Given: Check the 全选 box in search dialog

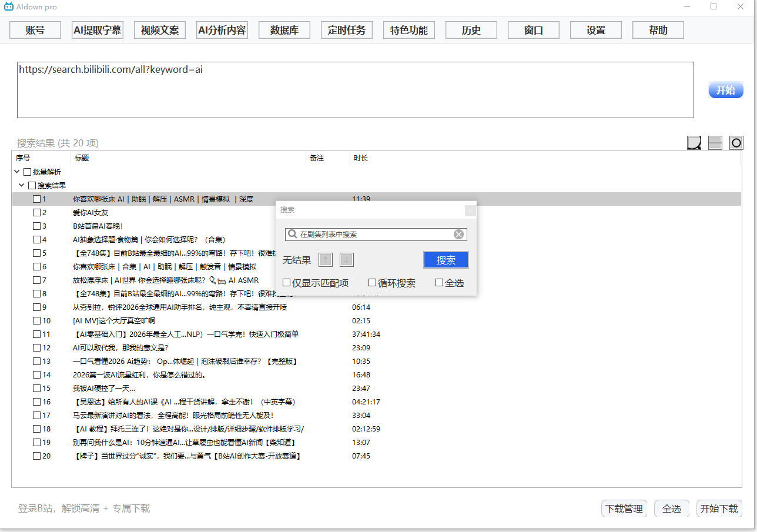Looking at the screenshot, I should pos(438,282).
